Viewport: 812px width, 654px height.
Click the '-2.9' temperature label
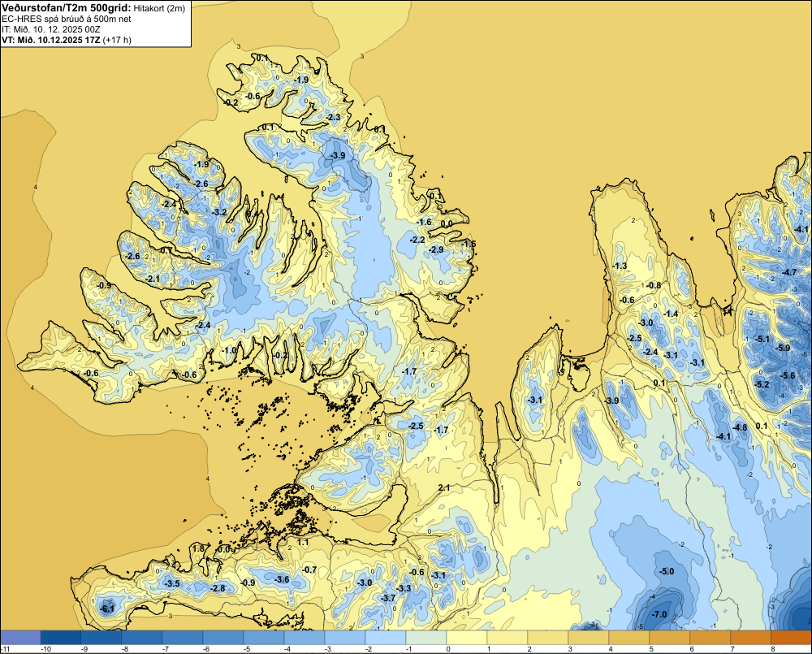436,249
